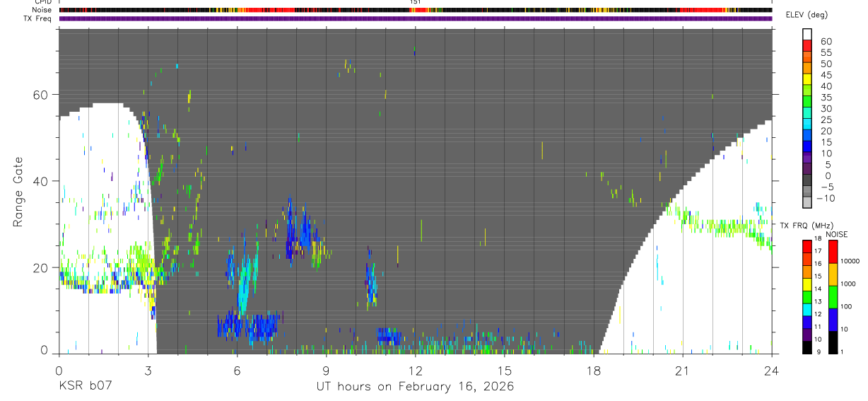Click the '18' tick on UT hours axis

pos(594,370)
